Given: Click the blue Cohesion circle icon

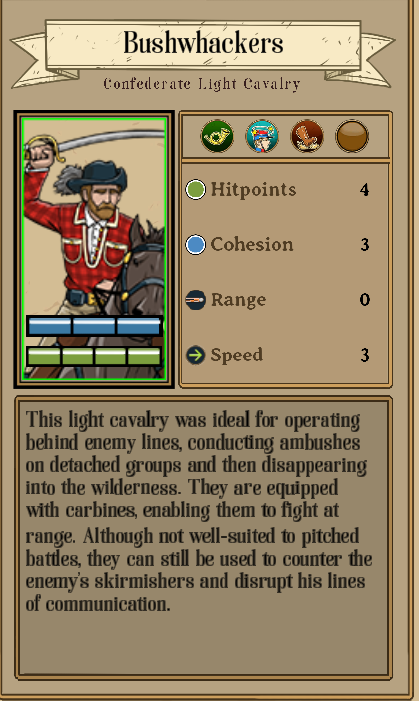Looking at the screenshot, I should 195,245.
